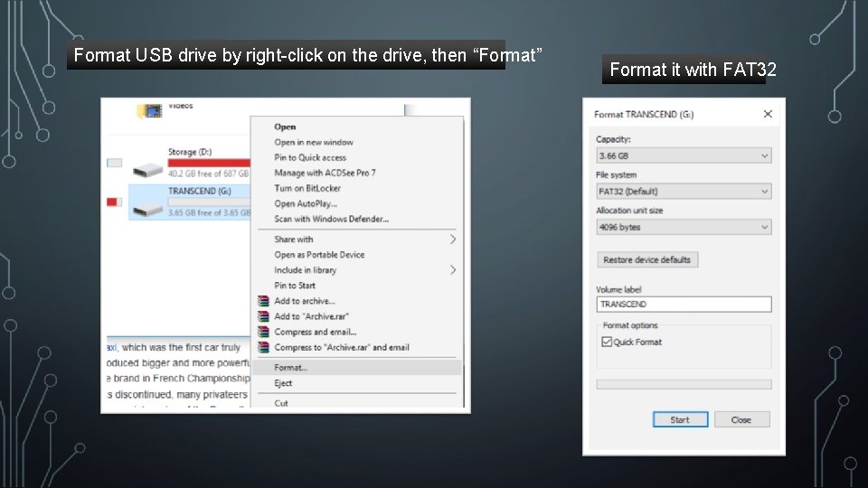Click the Volume label field containing TRANSCEND

[x=684, y=305]
